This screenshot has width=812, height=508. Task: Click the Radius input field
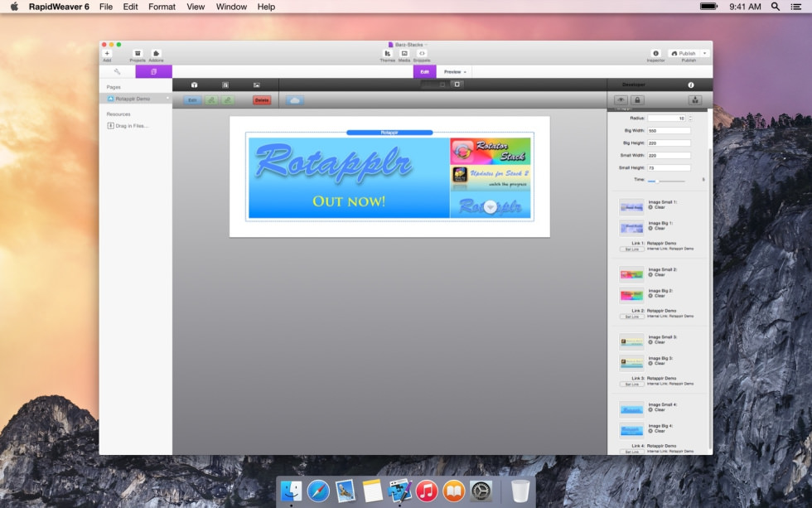click(x=666, y=118)
